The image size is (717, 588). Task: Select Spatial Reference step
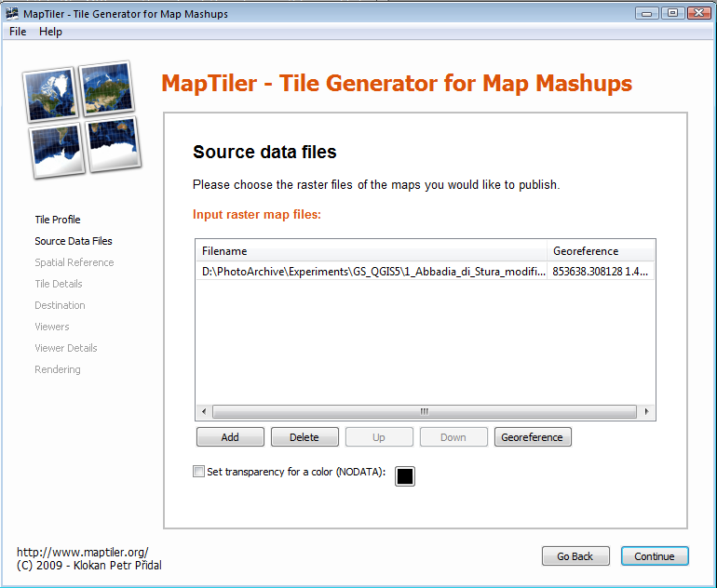(74, 262)
